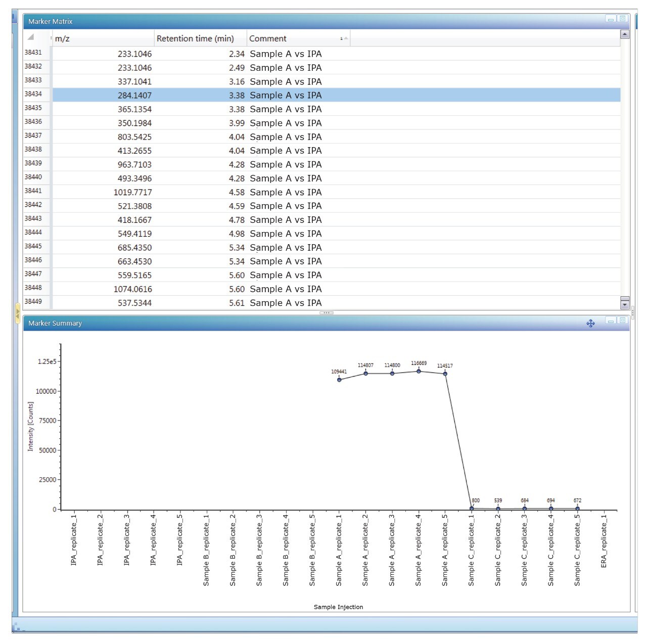The height and width of the screenshot is (644, 647).
Task: Click the Retention time (min) column header
Action: point(196,38)
